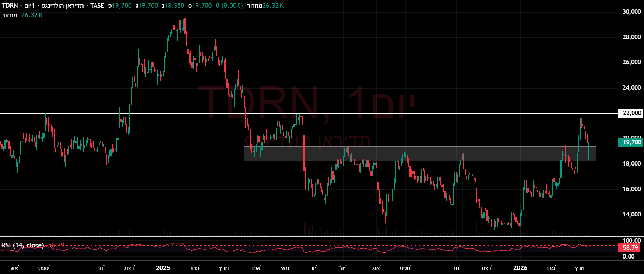Click the "יול'" month label on the time axis

coord(343,268)
